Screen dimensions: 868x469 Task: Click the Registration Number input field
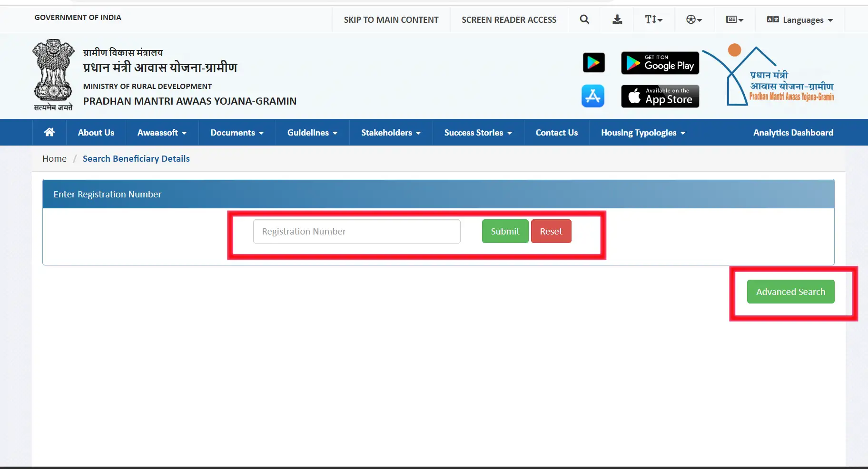pyautogui.click(x=356, y=231)
